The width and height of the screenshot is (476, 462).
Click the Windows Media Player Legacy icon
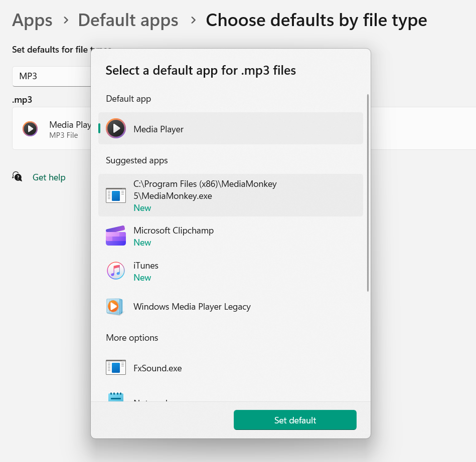point(115,307)
